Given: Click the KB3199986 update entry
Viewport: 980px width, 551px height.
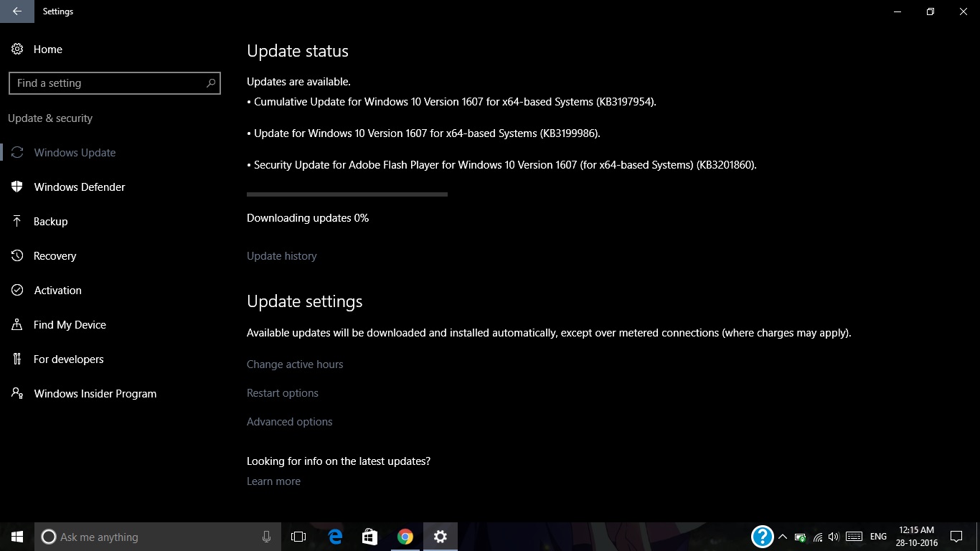Looking at the screenshot, I should [423, 133].
